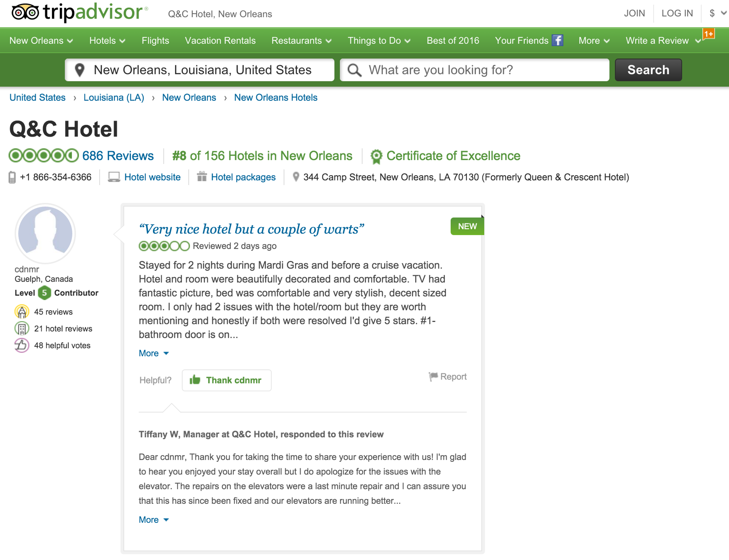The height and width of the screenshot is (560, 729).
Task: Open the Hotel website link
Action: [152, 177]
